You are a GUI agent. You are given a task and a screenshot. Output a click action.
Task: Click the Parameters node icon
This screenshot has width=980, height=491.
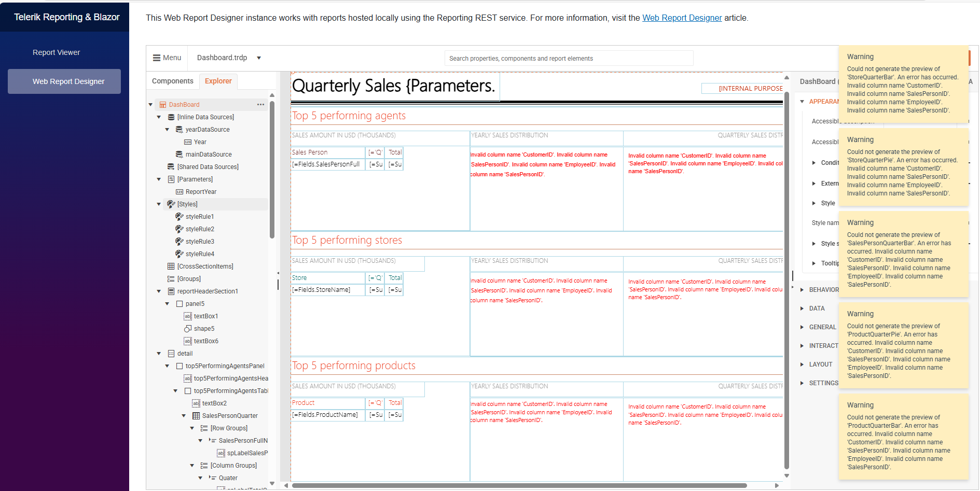tap(171, 179)
